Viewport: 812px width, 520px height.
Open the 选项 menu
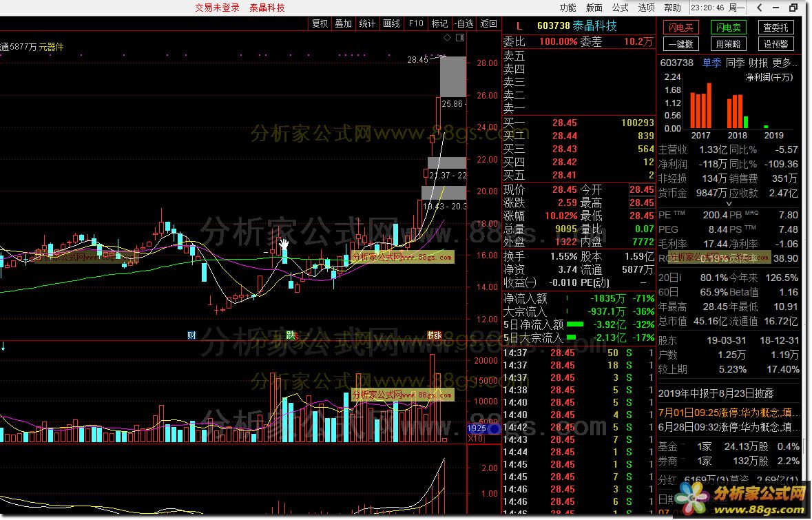point(646,8)
